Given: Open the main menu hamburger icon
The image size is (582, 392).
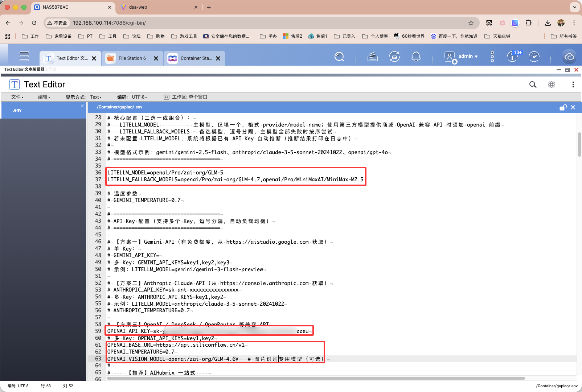Looking at the screenshot, I should pyautogui.click(x=24, y=57).
